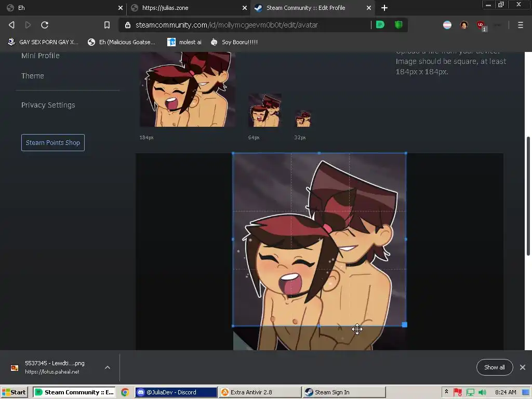Open Privacy Settings in the sidebar

point(48,105)
